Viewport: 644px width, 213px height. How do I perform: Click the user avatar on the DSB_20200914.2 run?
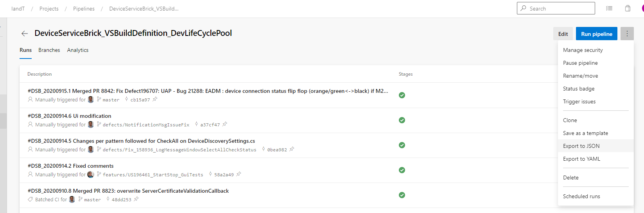click(91, 174)
